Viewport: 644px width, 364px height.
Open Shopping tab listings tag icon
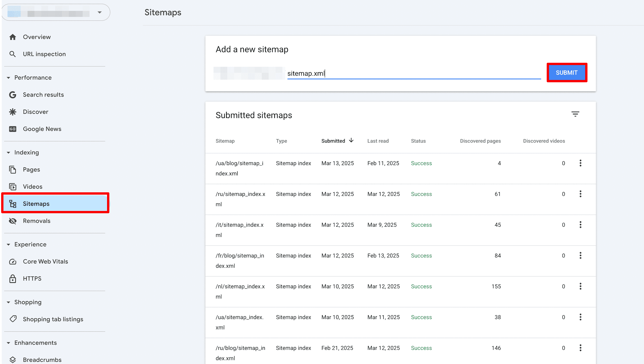pos(13,319)
